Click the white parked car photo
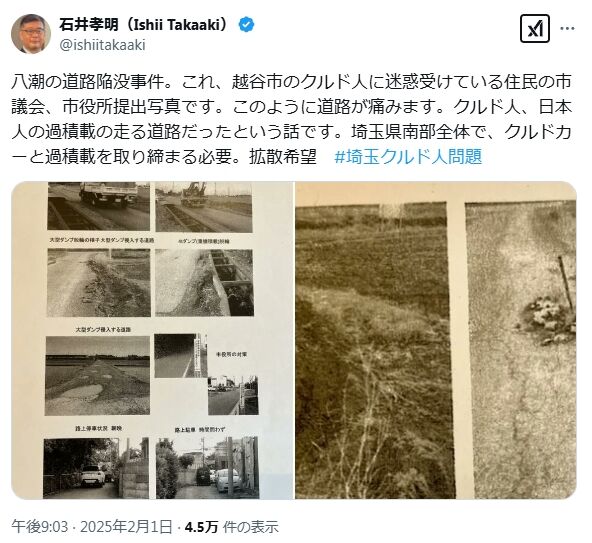 pyautogui.click(x=96, y=468)
